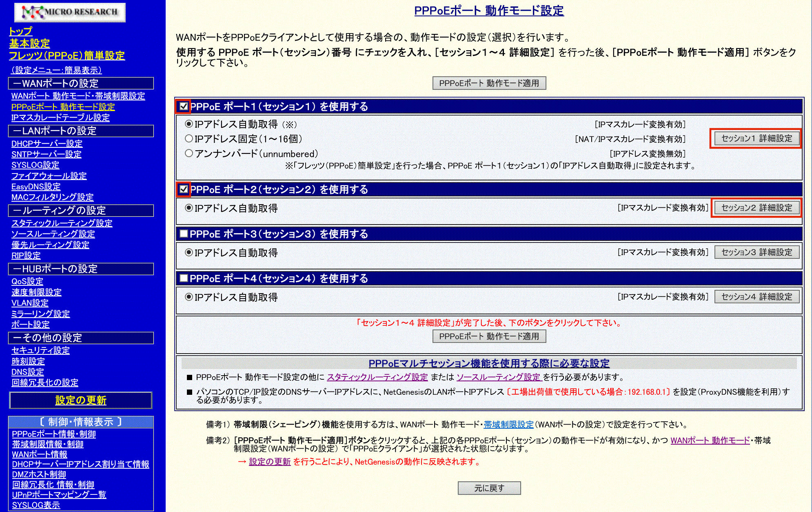Open ファイアウォール設定

point(49,176)
